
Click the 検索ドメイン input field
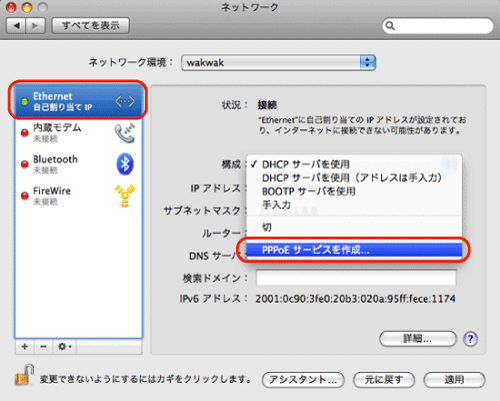tap(356, 278)
